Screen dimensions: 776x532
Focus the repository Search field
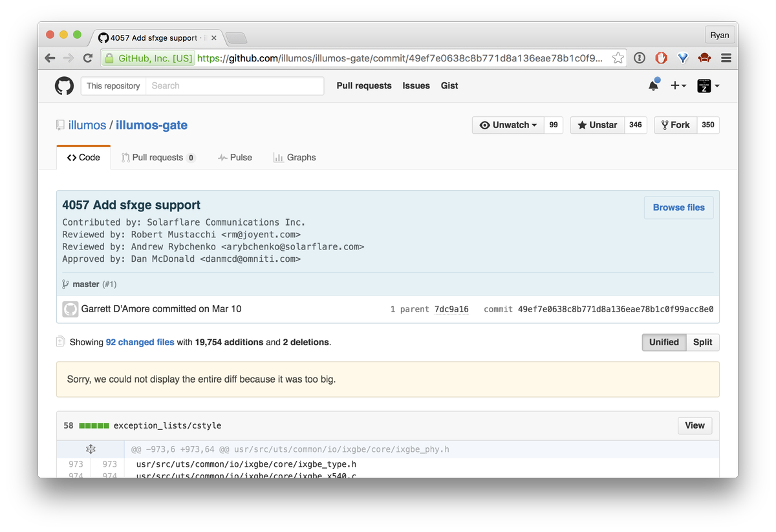(x=234, y=86)
